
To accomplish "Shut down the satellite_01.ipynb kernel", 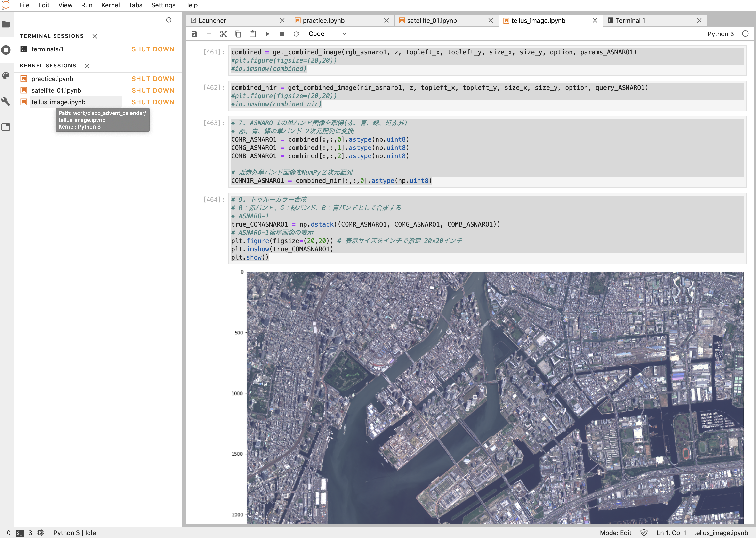I will [153, 90].
